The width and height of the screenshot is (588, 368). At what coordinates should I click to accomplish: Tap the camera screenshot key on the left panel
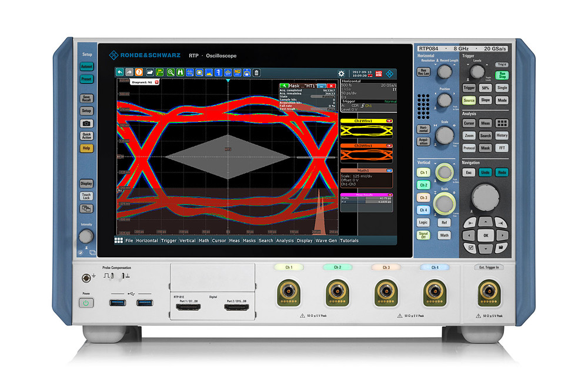86,123
